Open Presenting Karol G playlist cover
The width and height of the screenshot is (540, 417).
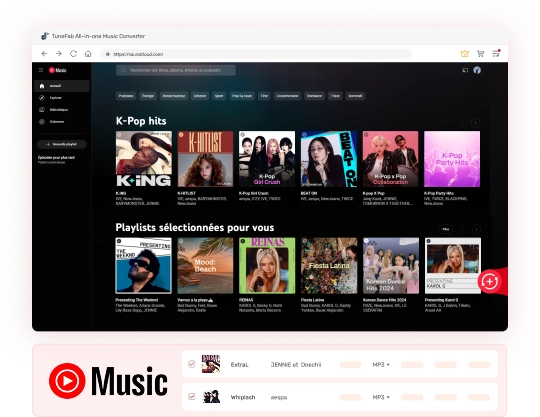453,265
